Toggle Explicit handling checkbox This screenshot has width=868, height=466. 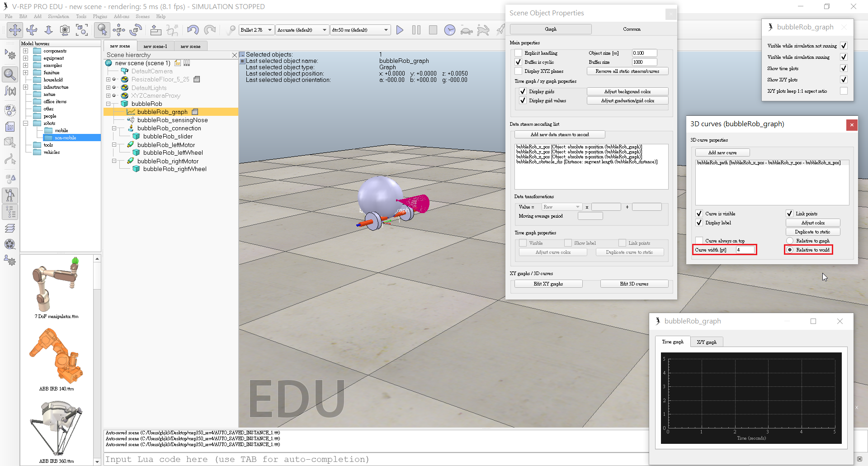tap(518, 53)
